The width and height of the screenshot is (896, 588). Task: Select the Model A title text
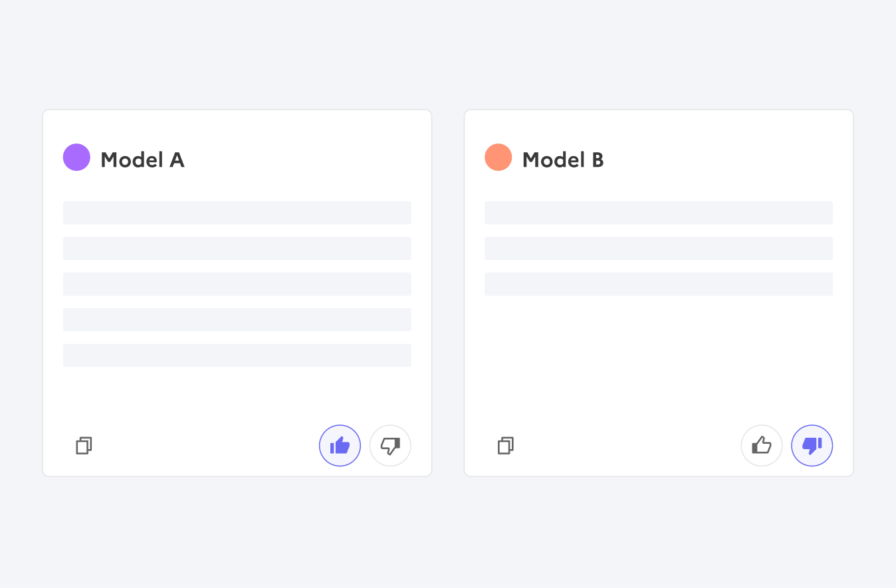click(142, 160)
